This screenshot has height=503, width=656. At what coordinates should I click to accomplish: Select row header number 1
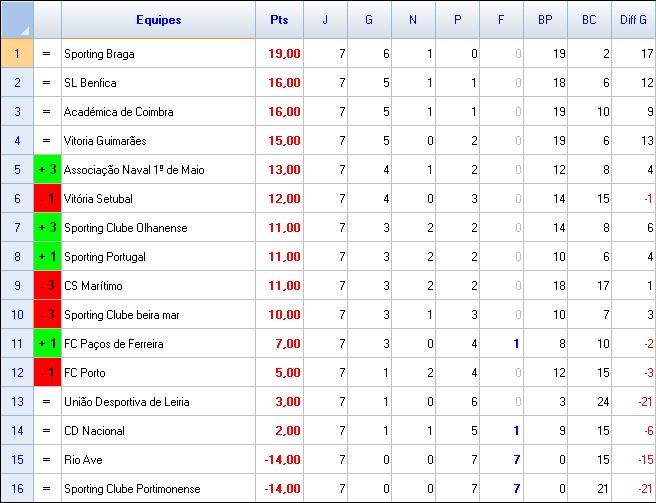point(17,53)
